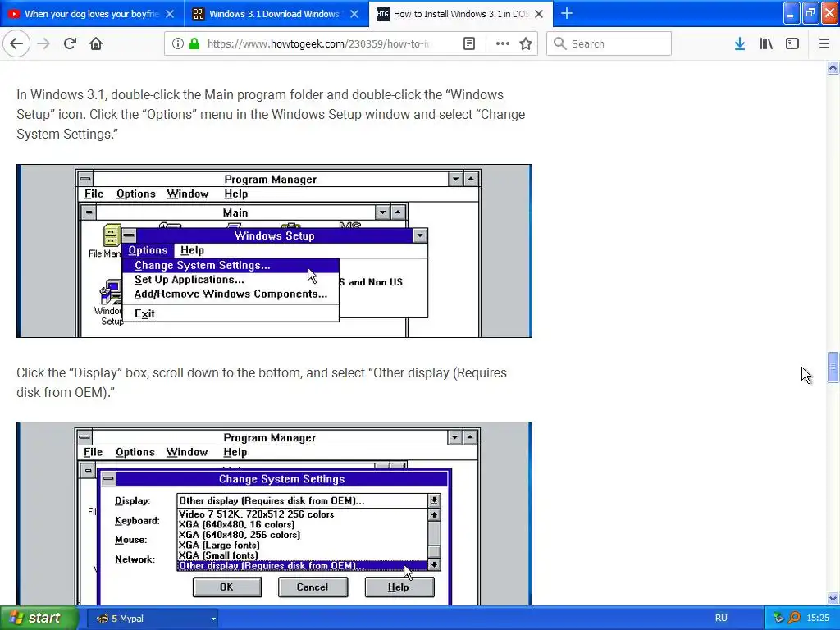Click the green secure padlock icon
Image resolution: width=840 pixels, height=630 pixels.
pos(194,43)
